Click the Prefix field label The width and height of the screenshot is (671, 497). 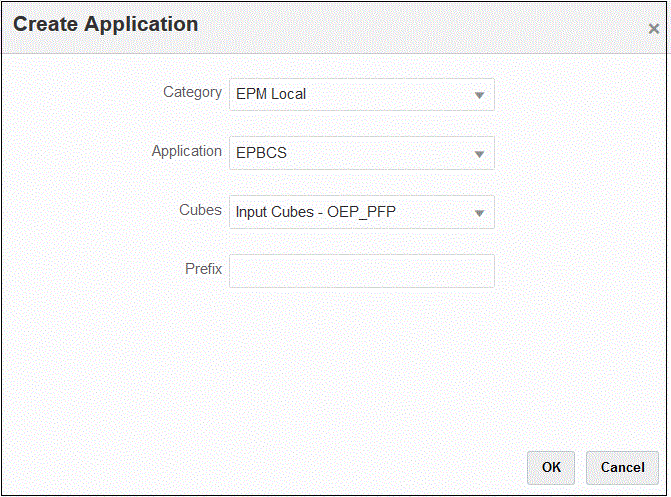pos(203,269)
